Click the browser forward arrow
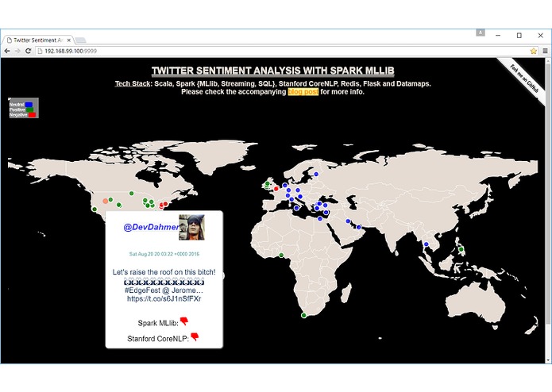 pyautogui.click(x=17, y=51)
